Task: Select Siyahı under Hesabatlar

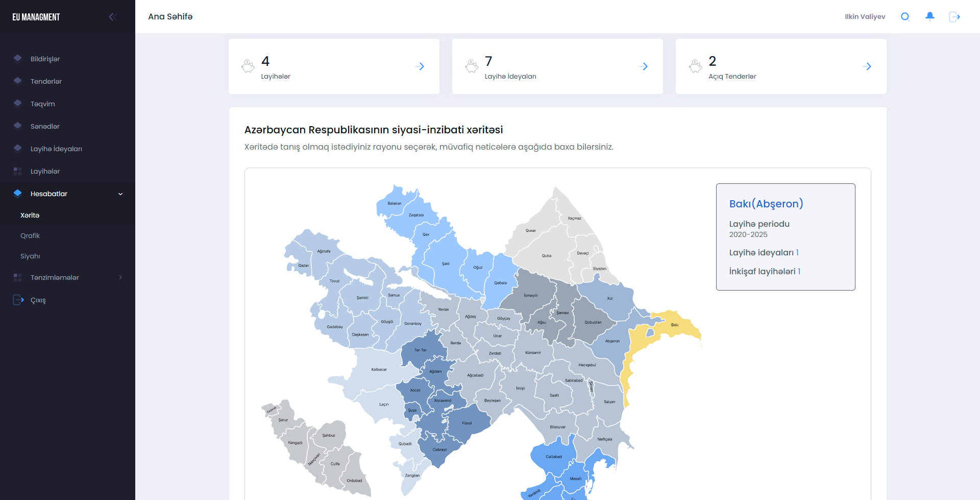Action: pyautogui.click(x=30, y=256)
